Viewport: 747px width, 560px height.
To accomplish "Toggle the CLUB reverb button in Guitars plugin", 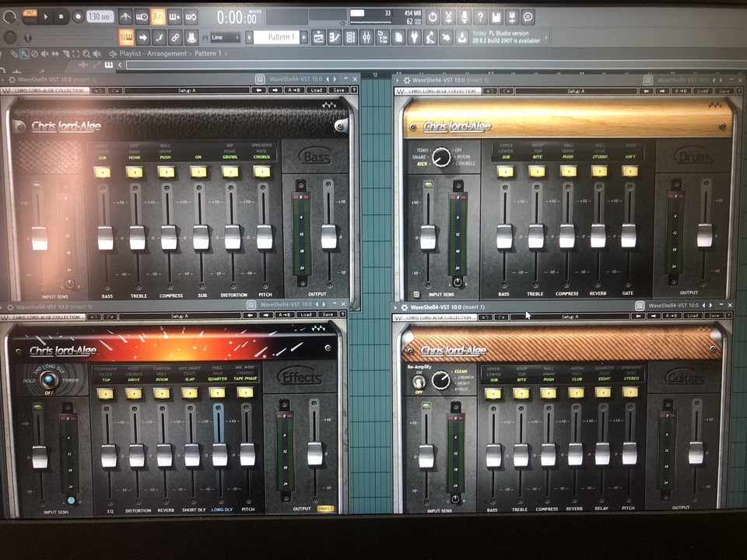I will (x=576, y=393).
